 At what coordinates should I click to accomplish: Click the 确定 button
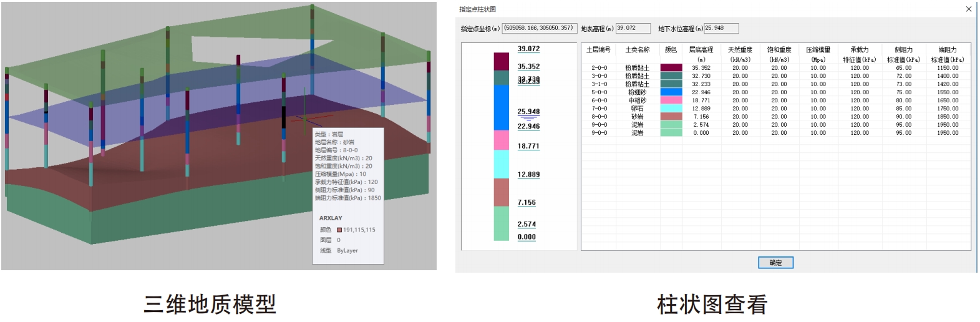[x=775, y=263]
